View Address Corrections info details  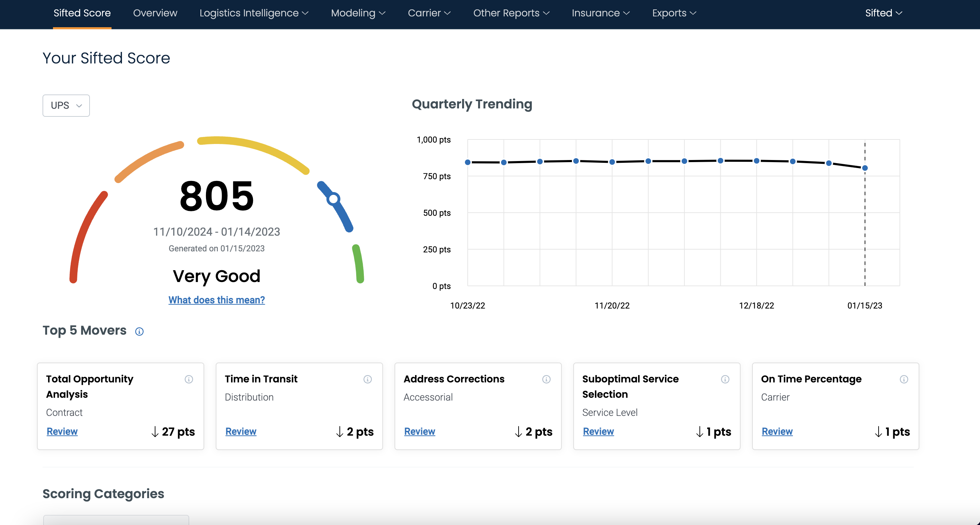point(546,379)
